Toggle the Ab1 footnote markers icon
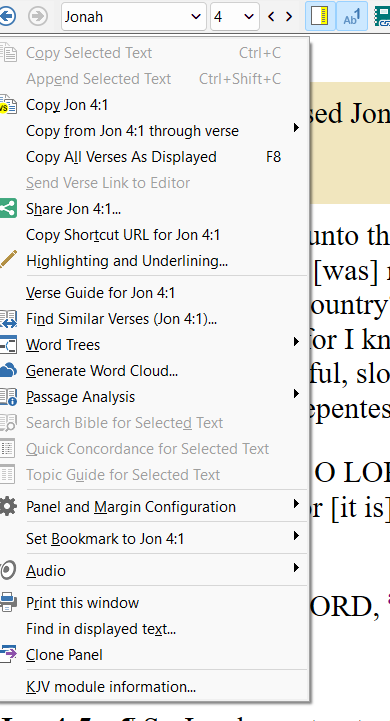390x721 pixels. [352, 16]
